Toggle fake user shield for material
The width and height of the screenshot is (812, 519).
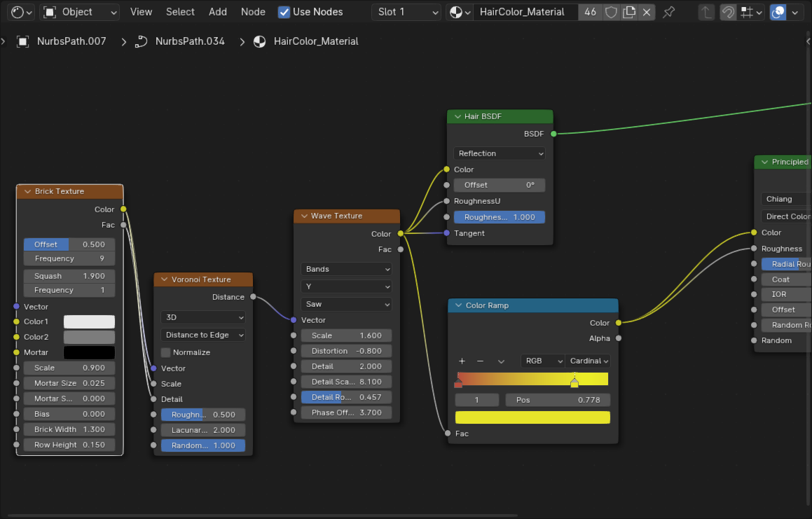coord(611,12)
